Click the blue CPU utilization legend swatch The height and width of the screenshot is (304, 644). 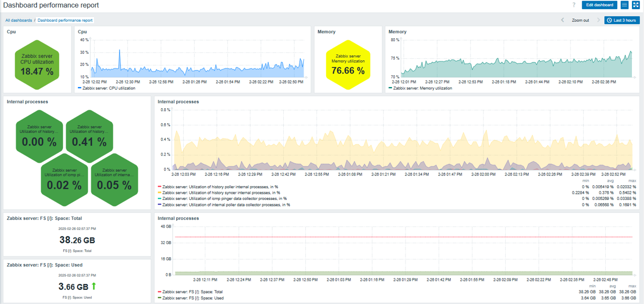pyautogui.click(x=79, y=88)
